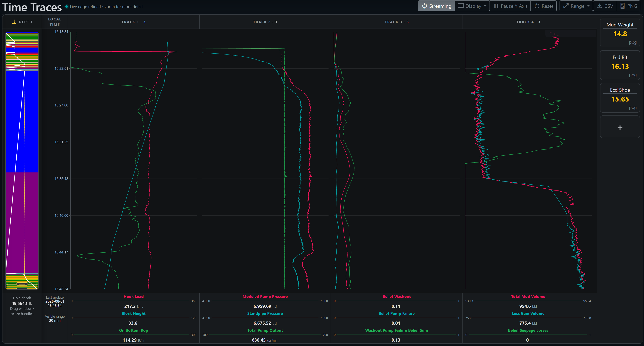Click the Belief Pump Failure label
Viewport: 644px width, 346px height.
(x=396, y=314)
